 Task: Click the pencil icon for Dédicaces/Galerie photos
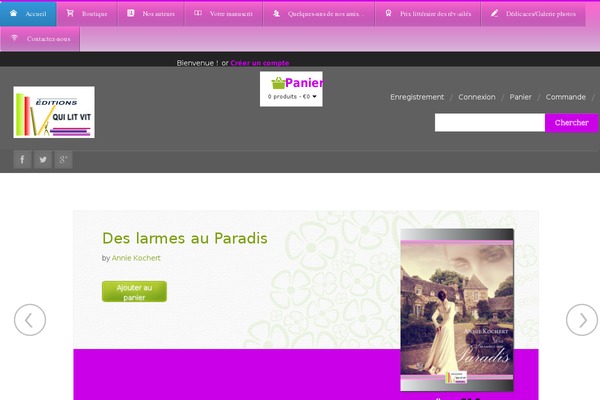pyautogui.click(x=494, y=13)
